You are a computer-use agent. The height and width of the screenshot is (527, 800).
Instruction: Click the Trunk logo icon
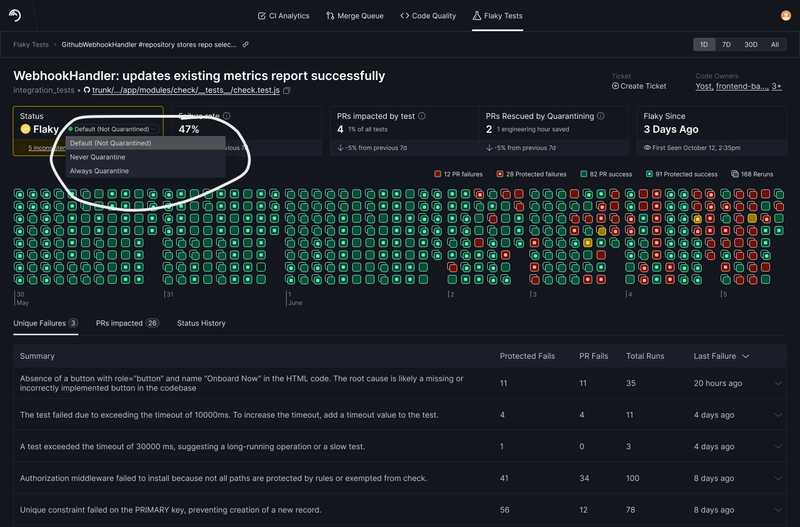[x=15, y=16]
